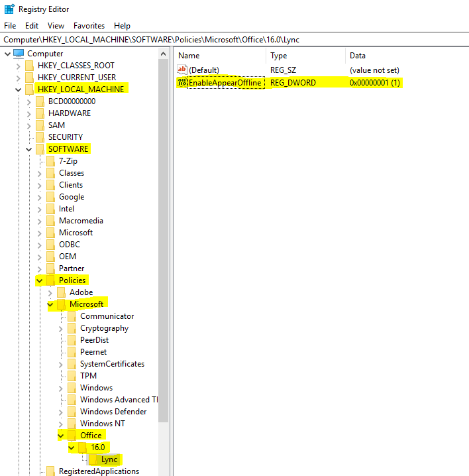Open the Favorites menu
This screenshot has width=469, height=476.
tap(89, 26)
